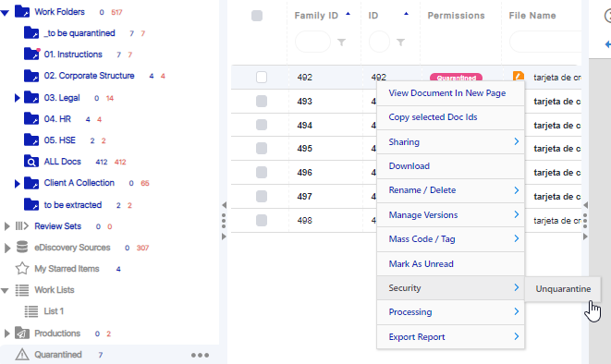Expand the Client A Collection folder
Screen dimensions: 611x364
point(18,183)
